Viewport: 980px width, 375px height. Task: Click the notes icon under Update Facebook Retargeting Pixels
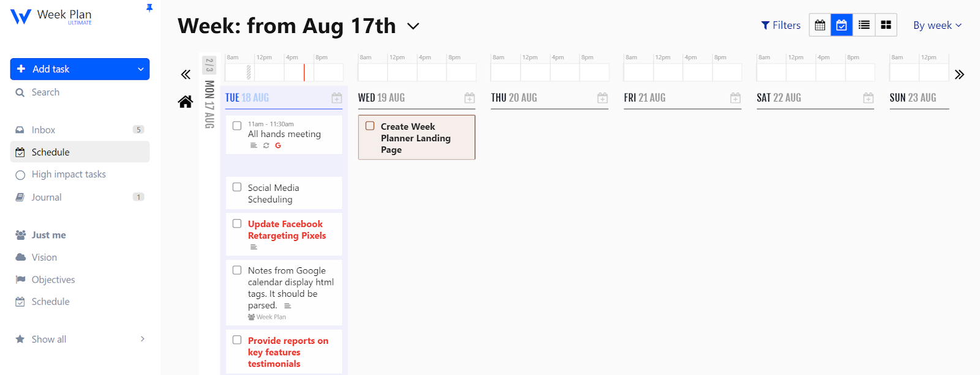tap(253, 247)
